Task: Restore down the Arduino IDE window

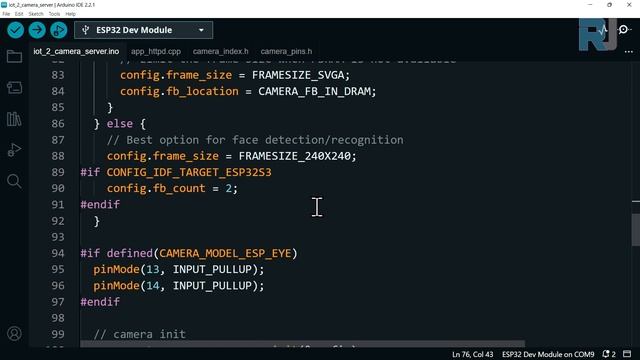Action: pyautogui.click(x=609, y=5)
